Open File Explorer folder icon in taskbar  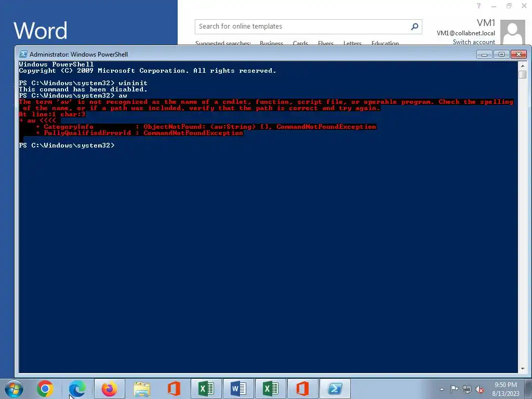141,389
